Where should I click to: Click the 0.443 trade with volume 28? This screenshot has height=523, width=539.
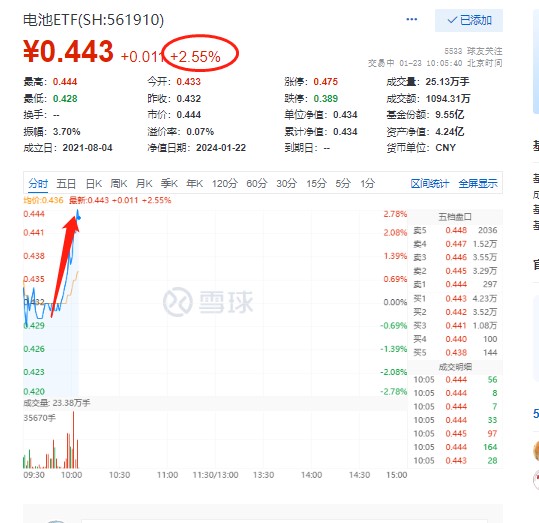tap(455, 460)
